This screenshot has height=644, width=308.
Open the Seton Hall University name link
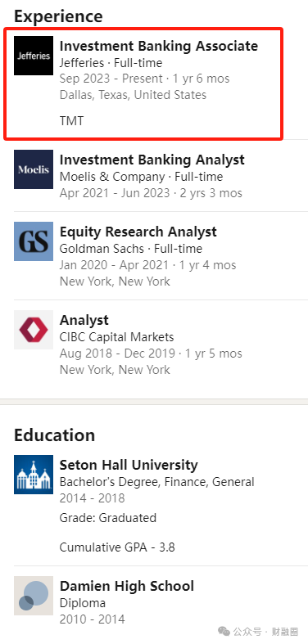pos(129,465)
